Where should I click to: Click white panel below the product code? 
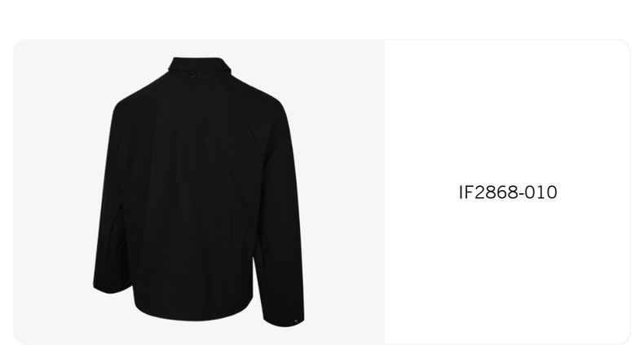pyautogui.click(x=508, y=271)
